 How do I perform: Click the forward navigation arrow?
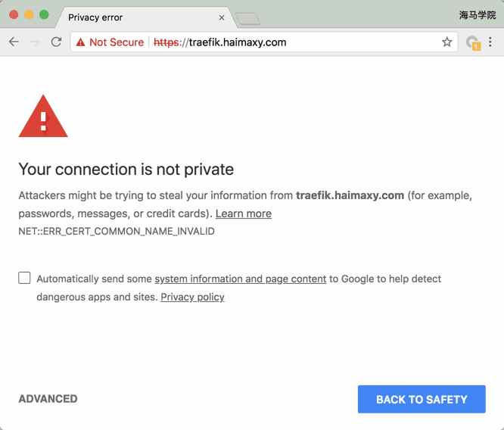tap(35, 42)
